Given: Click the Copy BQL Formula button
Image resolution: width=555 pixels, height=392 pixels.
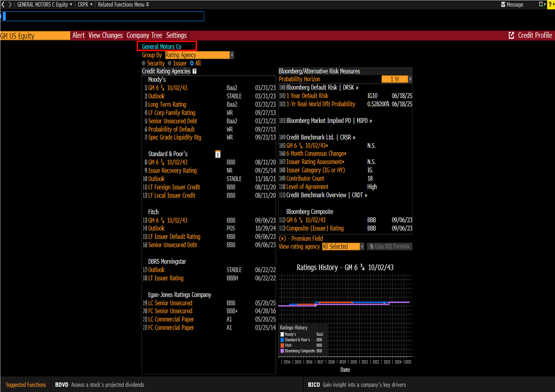Looking at the screenshot, I should [389, 247].
